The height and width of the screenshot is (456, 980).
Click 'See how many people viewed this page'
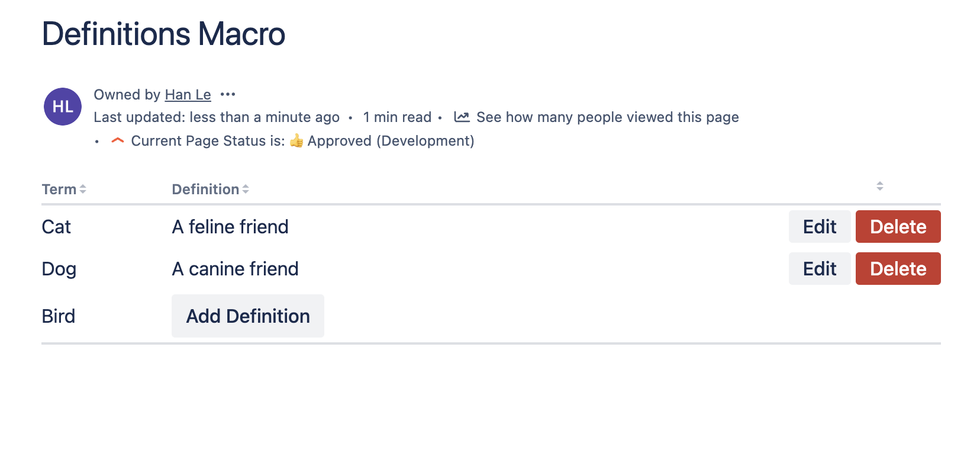[x=607, y=117]
